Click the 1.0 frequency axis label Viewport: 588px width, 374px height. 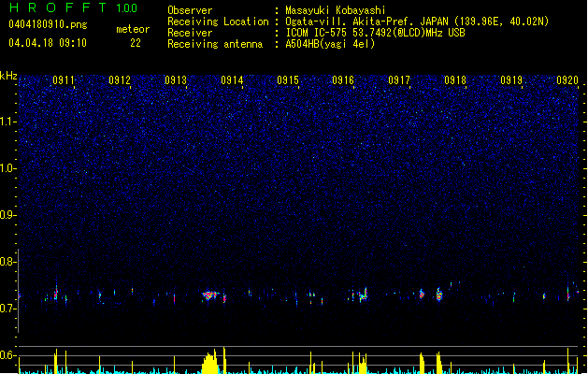[x=8, y=168]
